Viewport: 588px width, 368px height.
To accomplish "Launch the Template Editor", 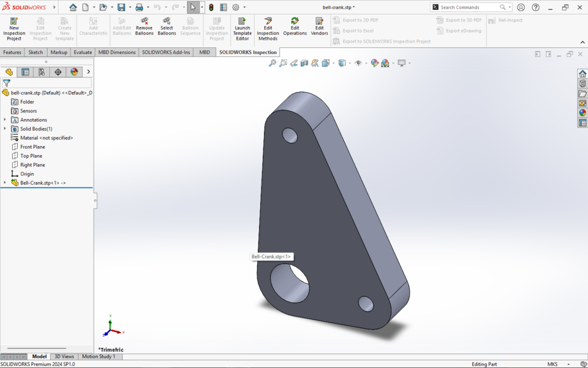I will tap(242, 28).
